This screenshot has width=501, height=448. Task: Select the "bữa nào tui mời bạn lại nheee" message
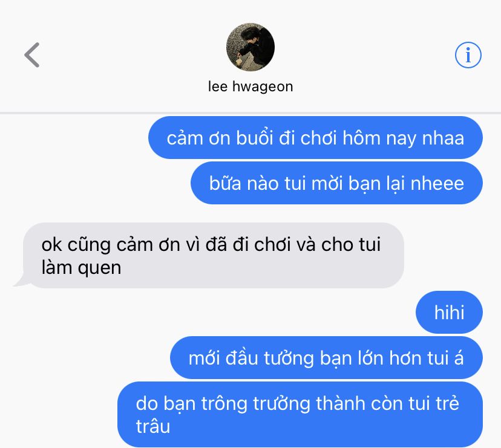click(336, 183)
